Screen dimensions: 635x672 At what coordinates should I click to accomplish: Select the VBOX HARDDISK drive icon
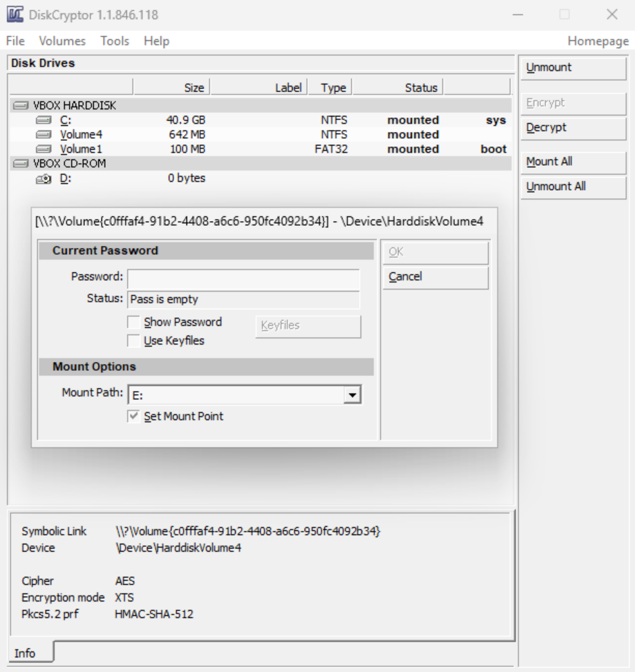point(21,106)
